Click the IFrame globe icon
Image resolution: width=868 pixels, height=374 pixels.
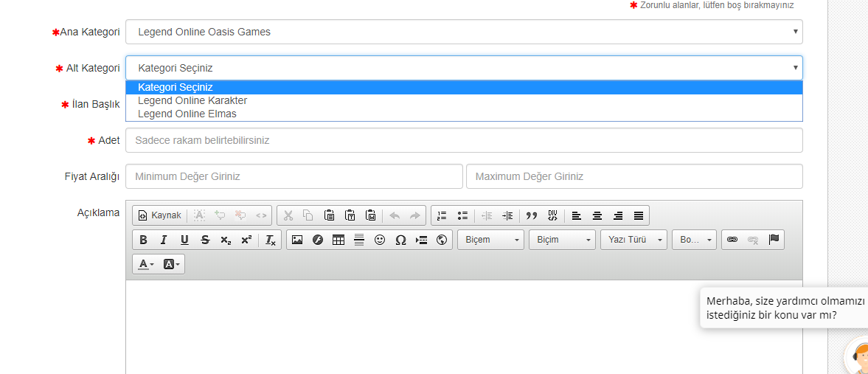[442, 240]
